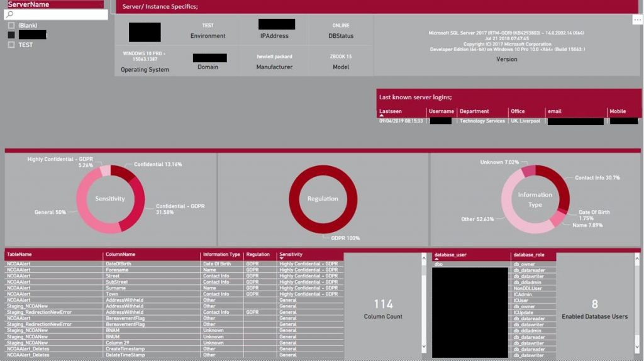Select the hewlett packard Manufacturer card
The image size is (644, 361).
[274, 62]
